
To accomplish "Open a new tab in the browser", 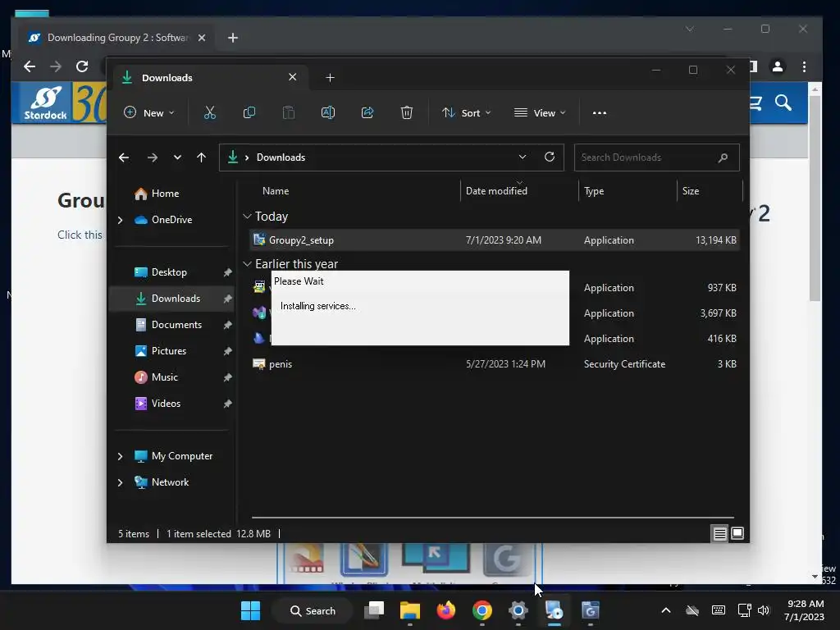I will [x=232, y=38].
